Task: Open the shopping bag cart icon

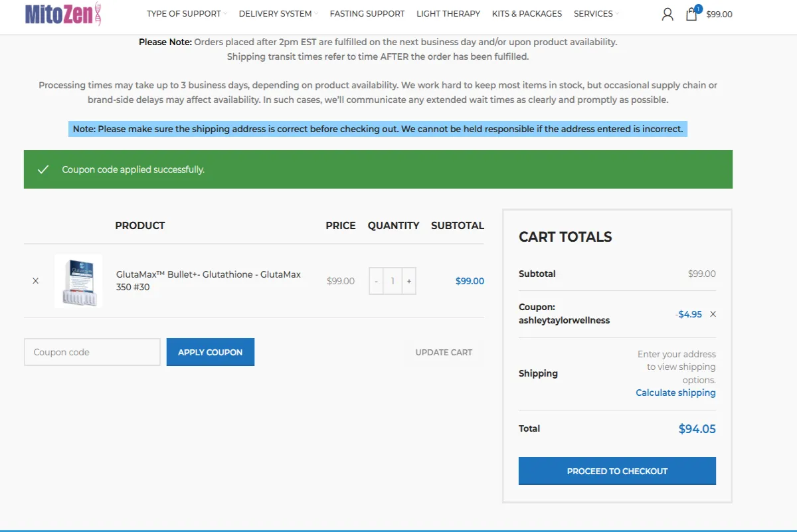Action: tap(691, 13)
